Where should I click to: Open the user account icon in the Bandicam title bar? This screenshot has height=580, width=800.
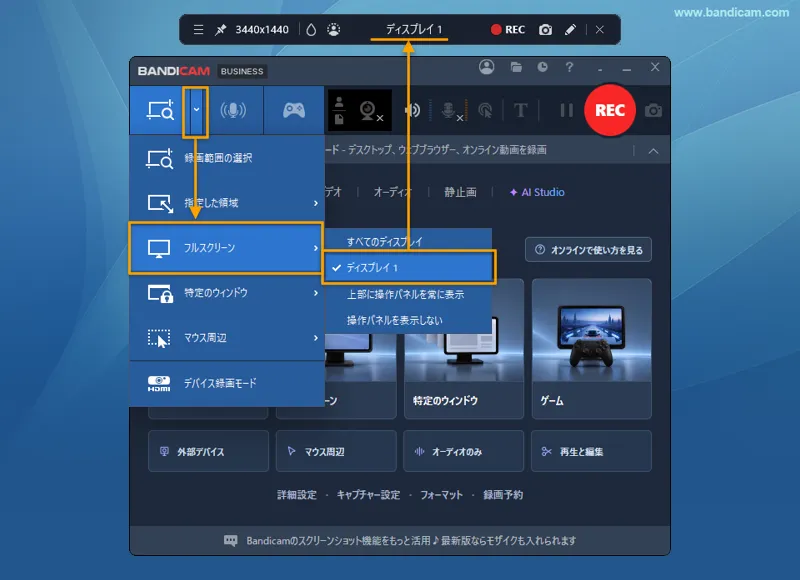pyautogui.click(x=487, y=67)
